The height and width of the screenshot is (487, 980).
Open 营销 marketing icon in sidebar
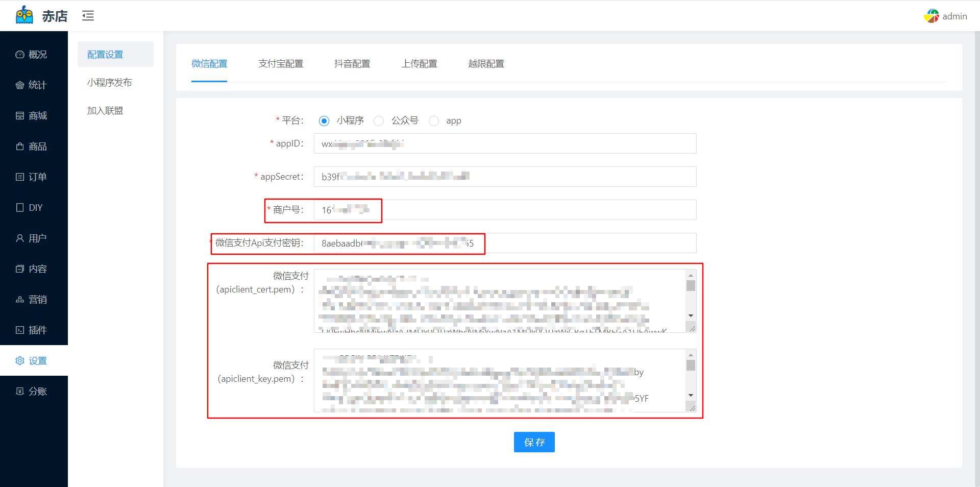(20, 300)
